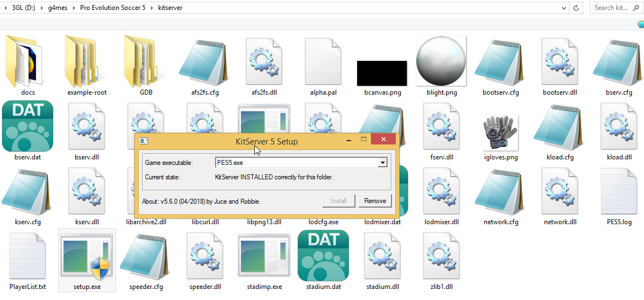Select the bserv.cfg file icon

(616, 62)
